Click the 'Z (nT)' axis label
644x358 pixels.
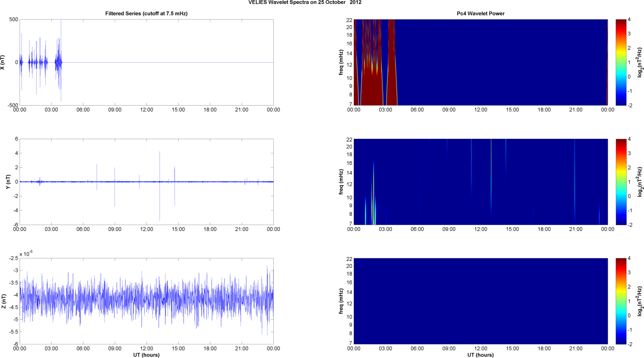pos(3,301)
